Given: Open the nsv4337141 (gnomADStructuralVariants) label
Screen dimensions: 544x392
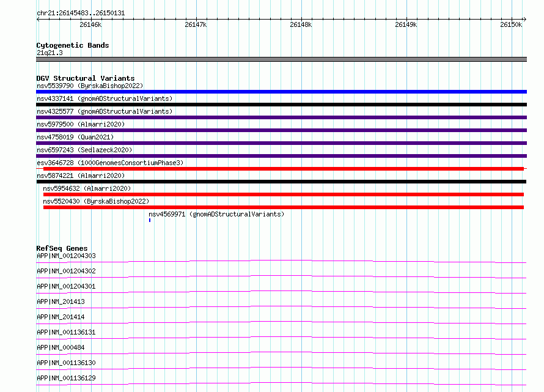Looking at the screenshot, I should click(105, 98).
